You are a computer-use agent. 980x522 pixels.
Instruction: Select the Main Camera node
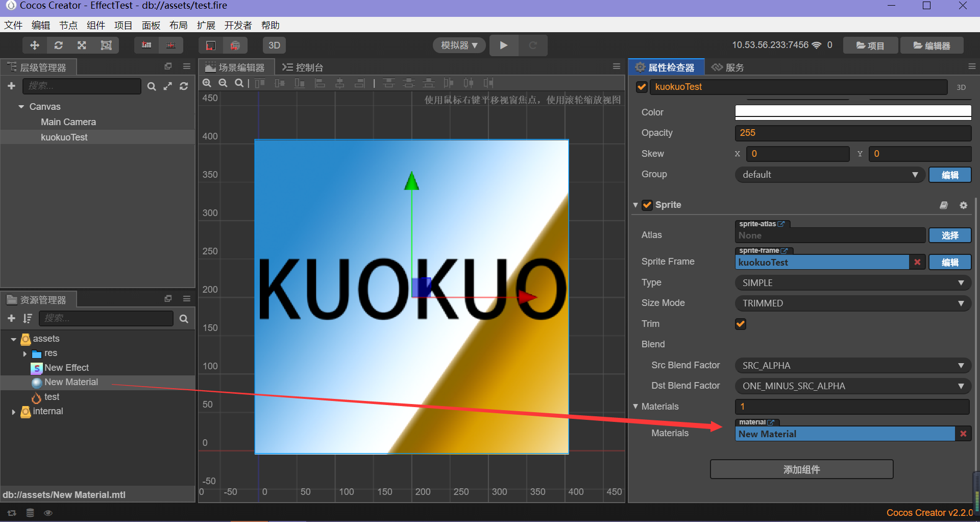click(x=68, y=122)
